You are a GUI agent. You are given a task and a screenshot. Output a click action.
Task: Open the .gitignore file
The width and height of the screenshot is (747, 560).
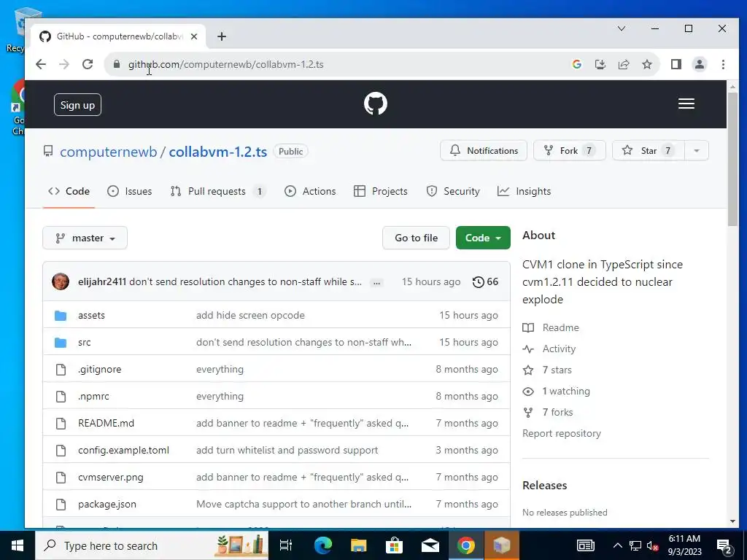(99, 370)
